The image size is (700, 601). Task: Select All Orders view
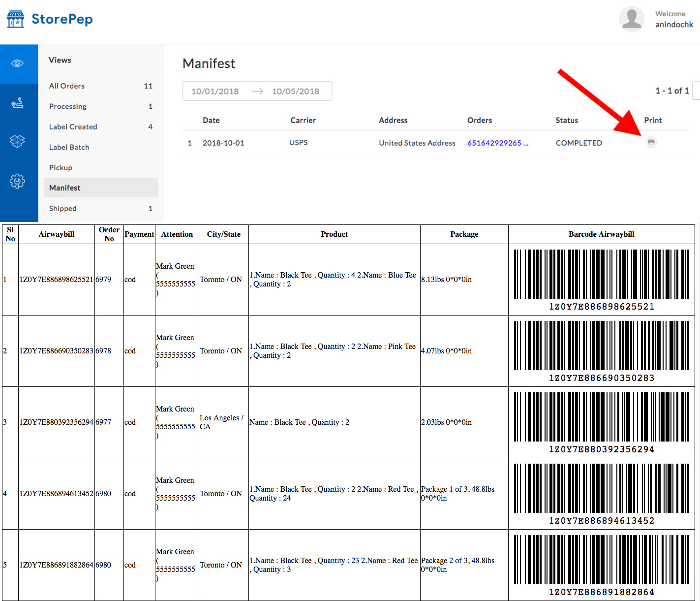point(101,86)
